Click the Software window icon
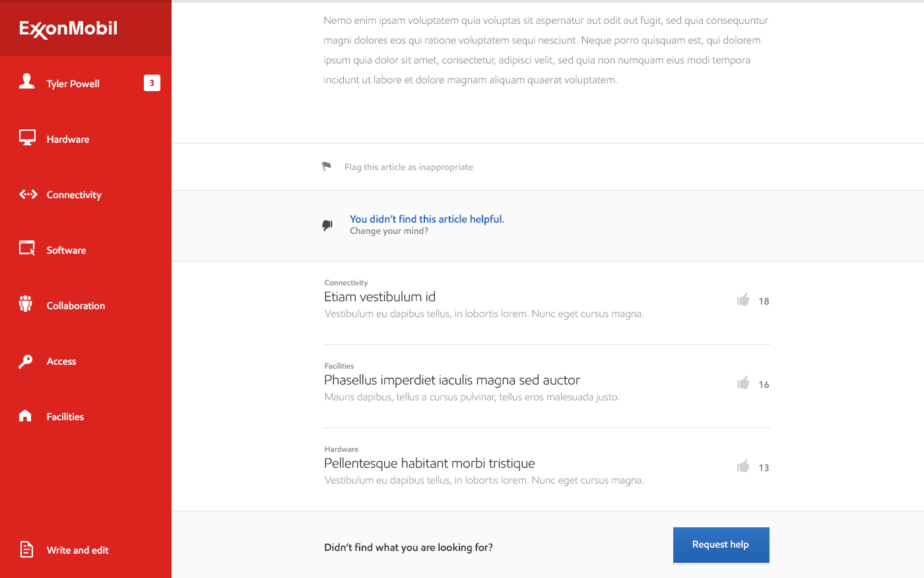Image resolution: width=924 pixels, height=578 pixels. coord(27,248)
